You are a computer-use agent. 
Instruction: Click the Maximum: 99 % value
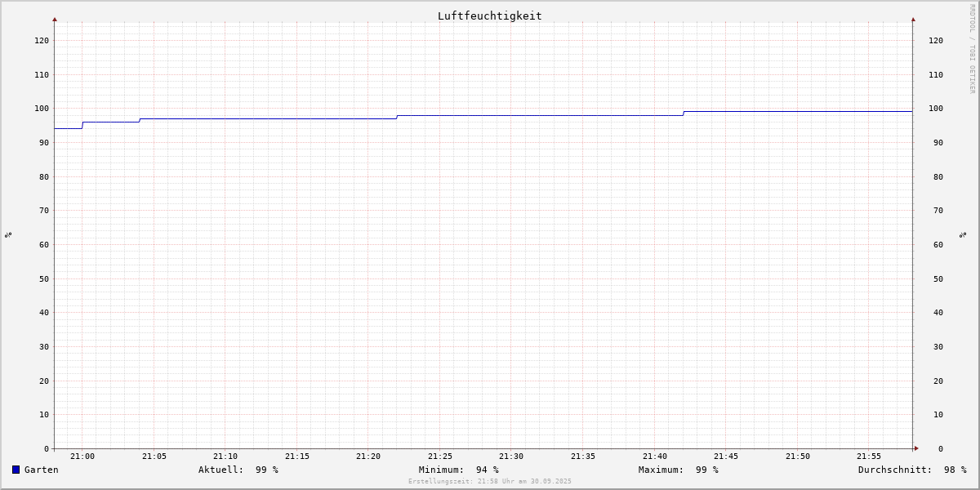point(679,470)
